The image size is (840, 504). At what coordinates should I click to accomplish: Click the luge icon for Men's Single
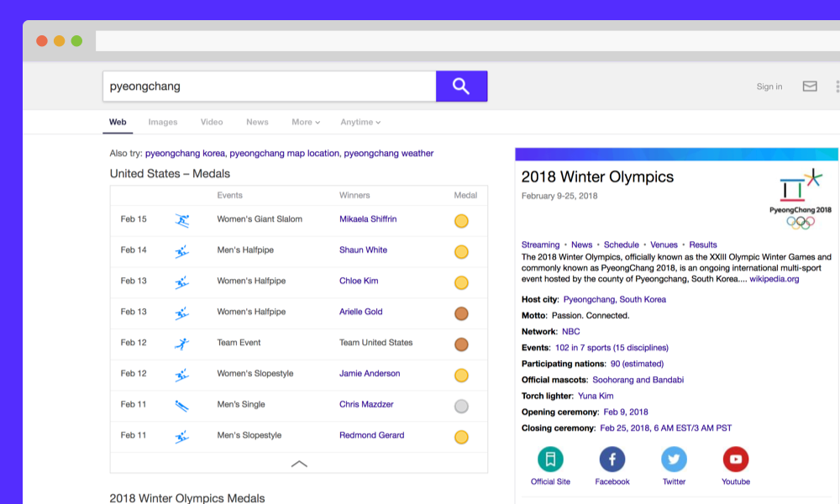coord(182,406)
